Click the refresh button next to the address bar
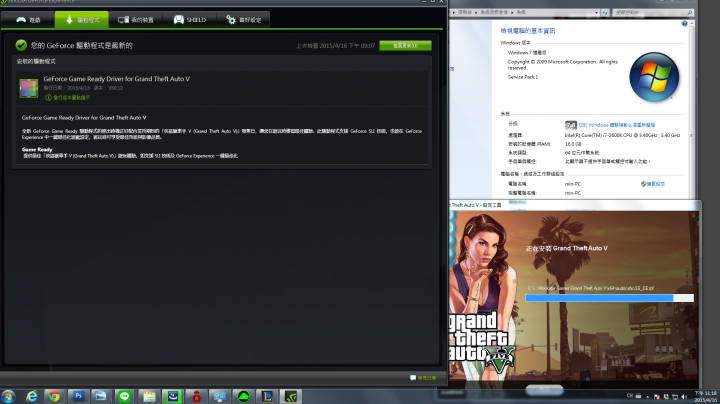This screenshot has height=404, width=720. [605, 13]
